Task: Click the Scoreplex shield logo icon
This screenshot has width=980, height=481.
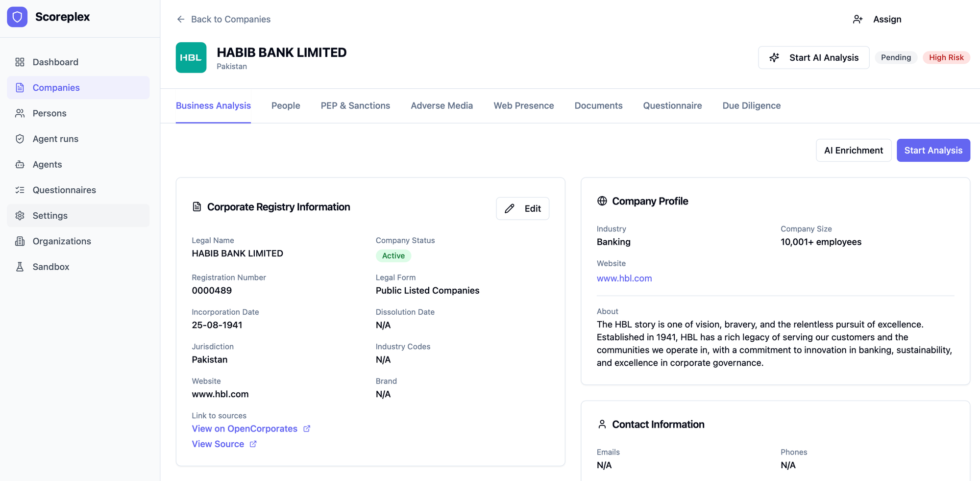Action: 17,17
